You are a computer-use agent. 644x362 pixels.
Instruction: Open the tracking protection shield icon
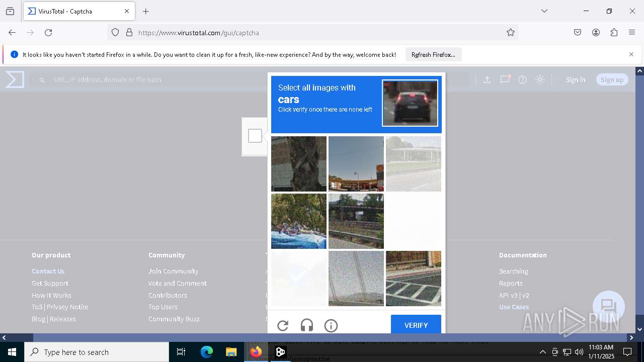(115, 33)
